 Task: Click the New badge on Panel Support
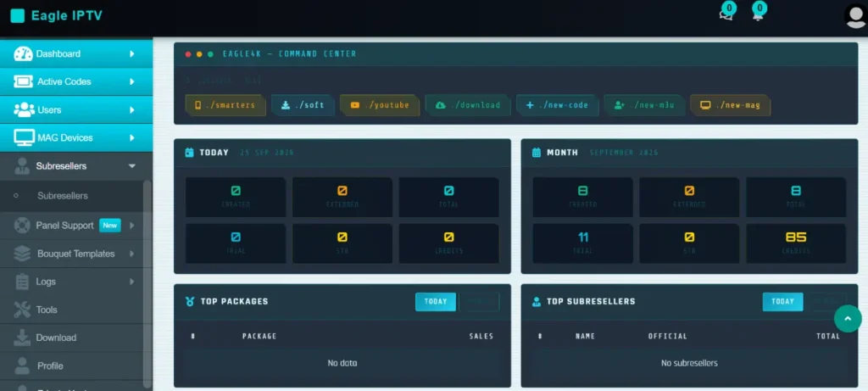tap(109, 226)
